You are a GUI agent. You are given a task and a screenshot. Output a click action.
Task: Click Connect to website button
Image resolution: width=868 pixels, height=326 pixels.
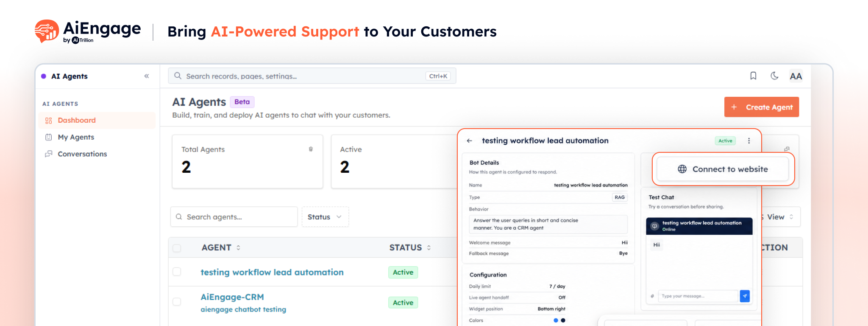(723, 169)
